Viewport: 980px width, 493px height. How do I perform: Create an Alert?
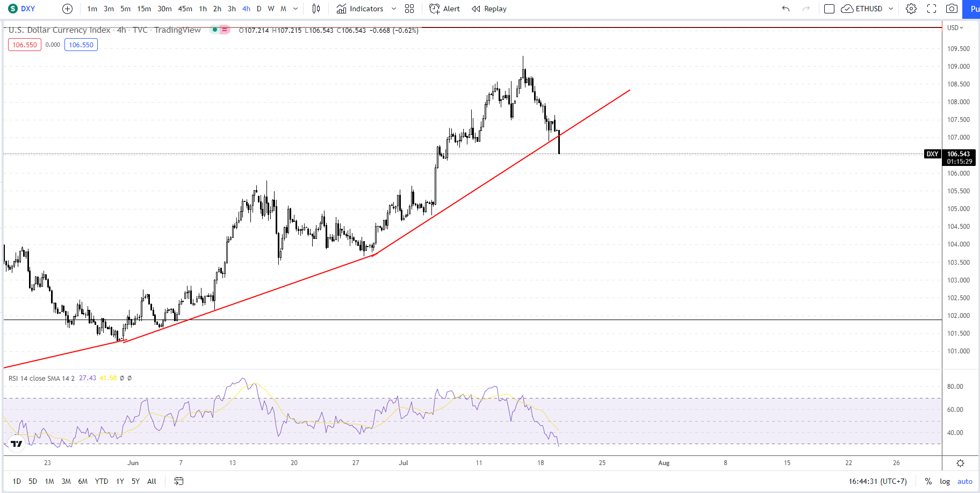coord(444,9)
